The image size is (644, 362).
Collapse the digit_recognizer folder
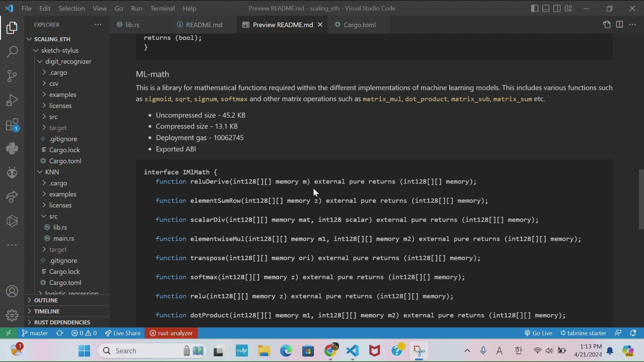[x=68, y=61]
